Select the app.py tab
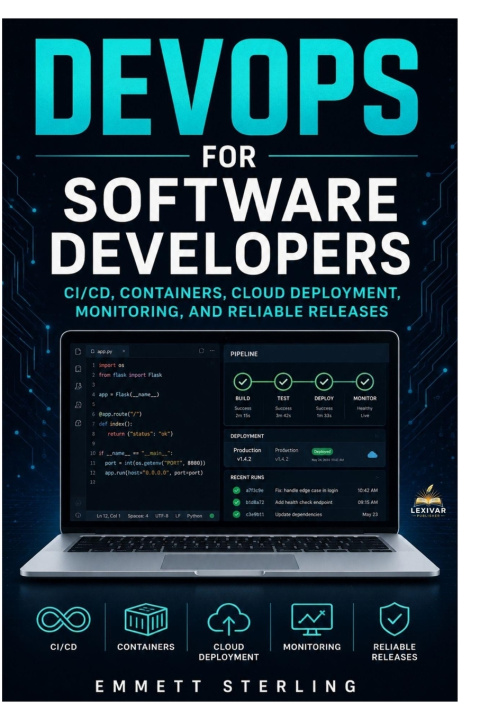The height and width of the screenshot is (720, 480). [105, 351]
